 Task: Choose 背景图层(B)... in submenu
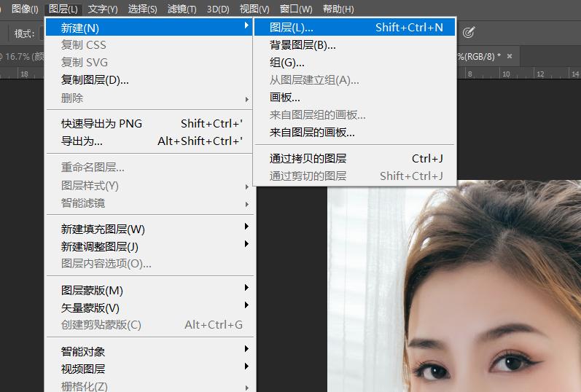click(354, 45)
